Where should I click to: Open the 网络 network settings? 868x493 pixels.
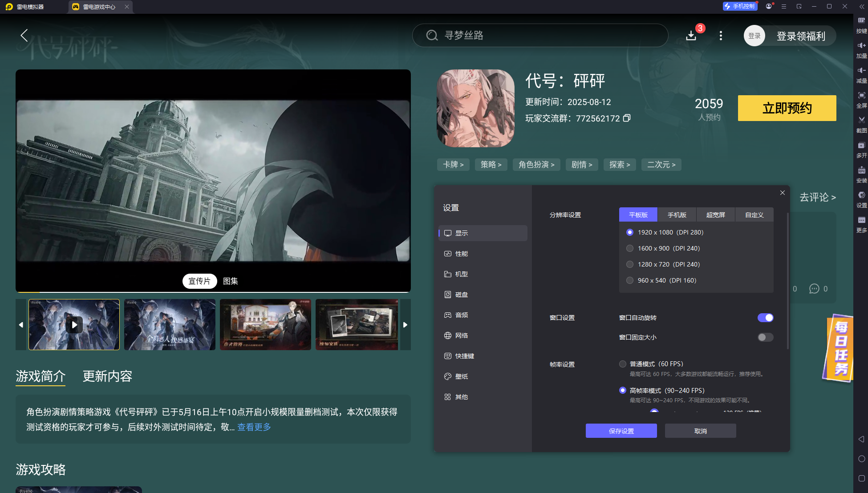click(x=461, y=335)
